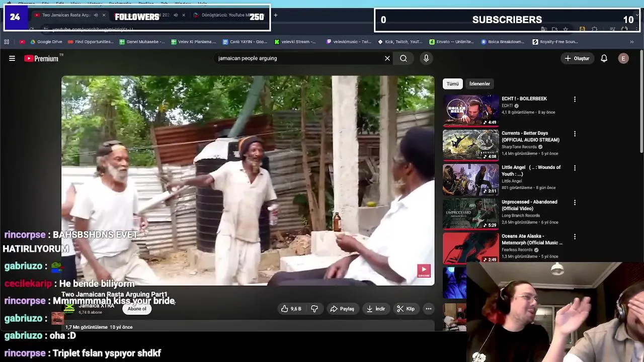This screenshot has width=644, height=362.
Task: Open the YouTube hamburger guide menu
Action: 12,58
